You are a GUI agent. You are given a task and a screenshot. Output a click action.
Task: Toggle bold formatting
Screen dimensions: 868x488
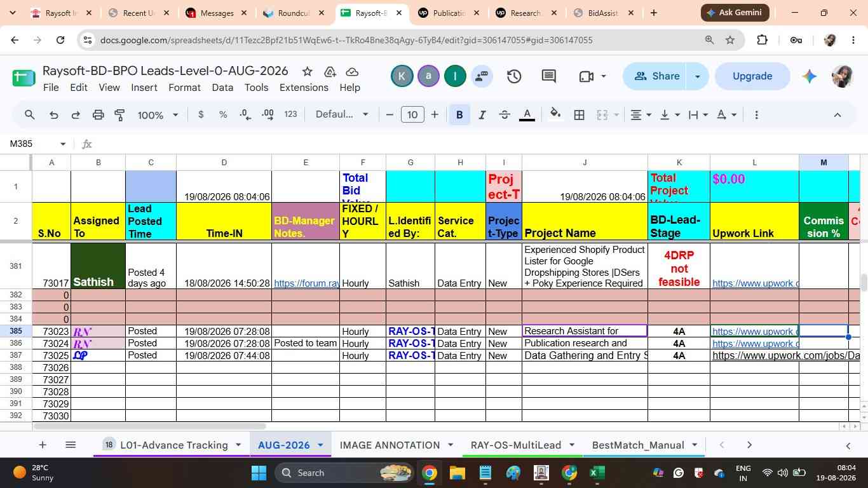tap(459, 115)
